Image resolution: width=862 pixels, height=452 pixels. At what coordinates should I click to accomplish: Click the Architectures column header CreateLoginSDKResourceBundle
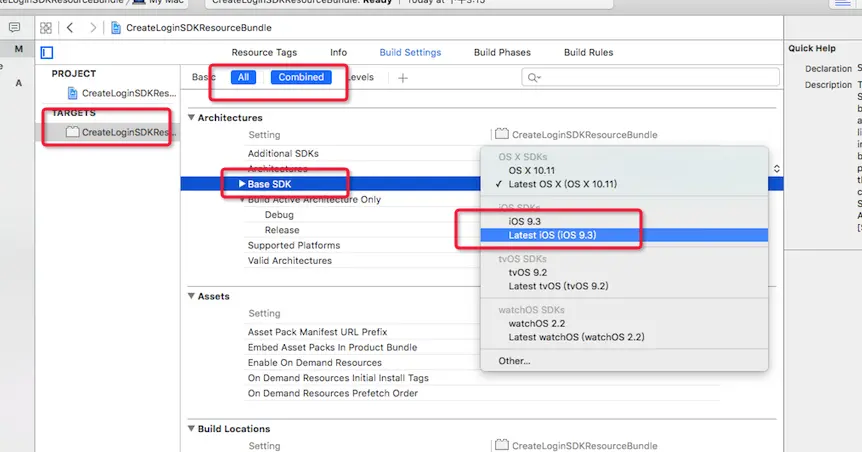click(x=584, y=135)
